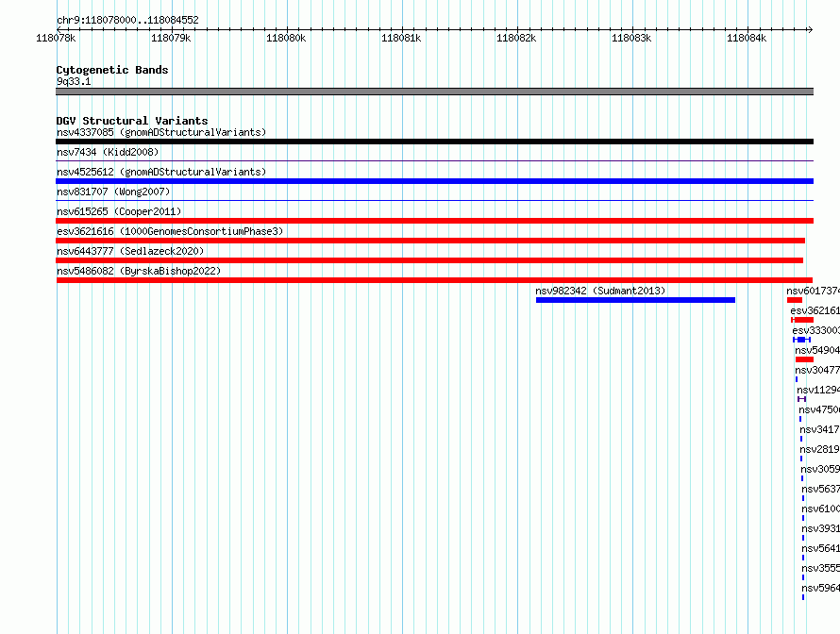
Task: Click the nsv54904 variant label
Action: pyautogui.click(x=817, y=350)
